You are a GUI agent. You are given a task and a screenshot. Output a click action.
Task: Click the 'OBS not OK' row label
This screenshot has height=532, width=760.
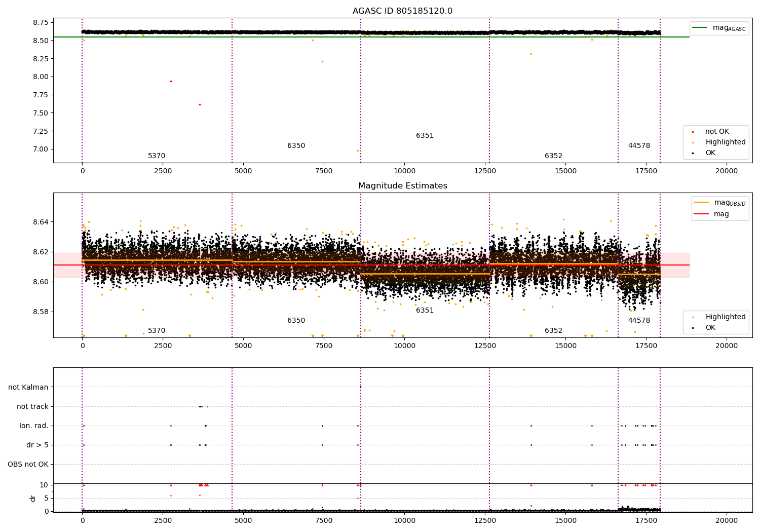click(28, 465)
